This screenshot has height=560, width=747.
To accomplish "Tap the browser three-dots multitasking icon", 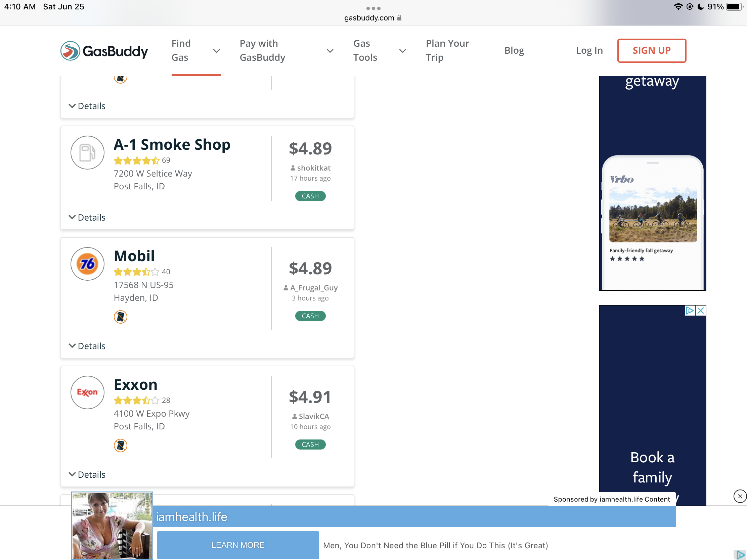I will [x=373, y=8].
